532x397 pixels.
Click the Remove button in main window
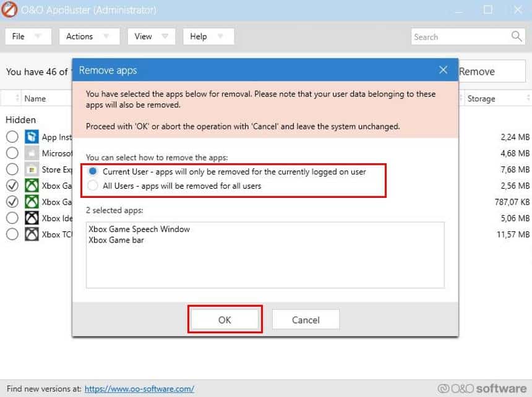click(x=491, y=72)
